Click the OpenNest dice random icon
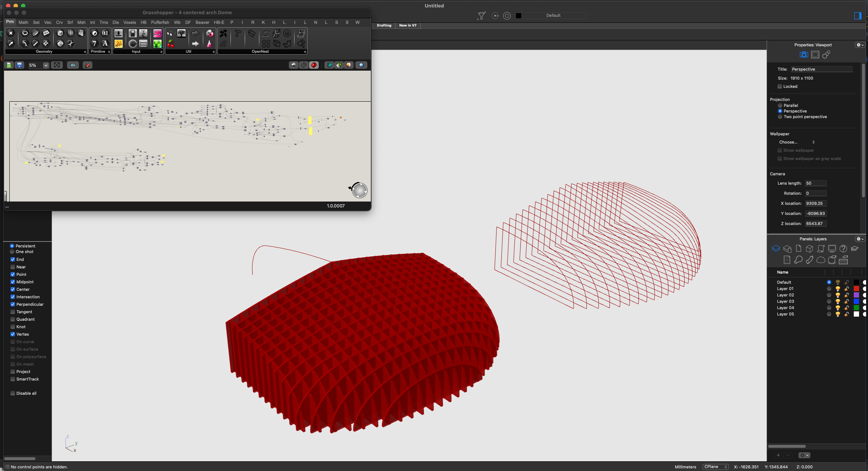 [x=276, y=44]
